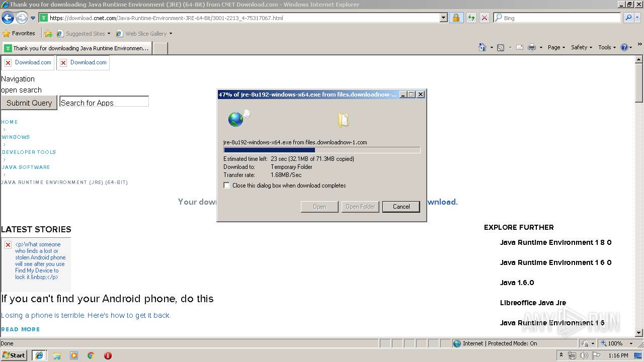This screenshot has width=644, height=362.
Task: Open Windows Explorer folder from taskbar
Action: click(57, 355)
